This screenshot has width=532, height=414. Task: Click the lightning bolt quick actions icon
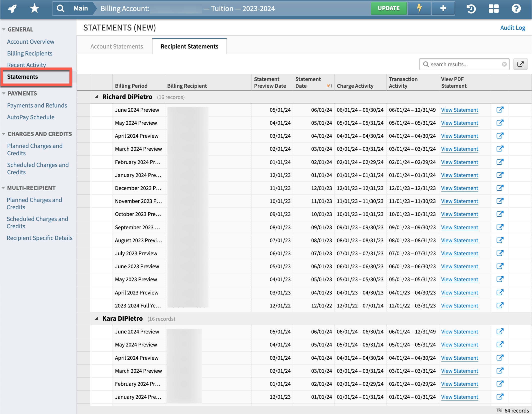pyautogui.click(x=419, y=8)
